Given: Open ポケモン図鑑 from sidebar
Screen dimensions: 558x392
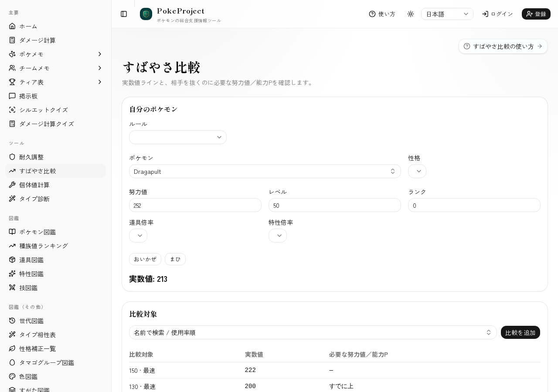Looking at the screenshot, I should pos(56,232).
